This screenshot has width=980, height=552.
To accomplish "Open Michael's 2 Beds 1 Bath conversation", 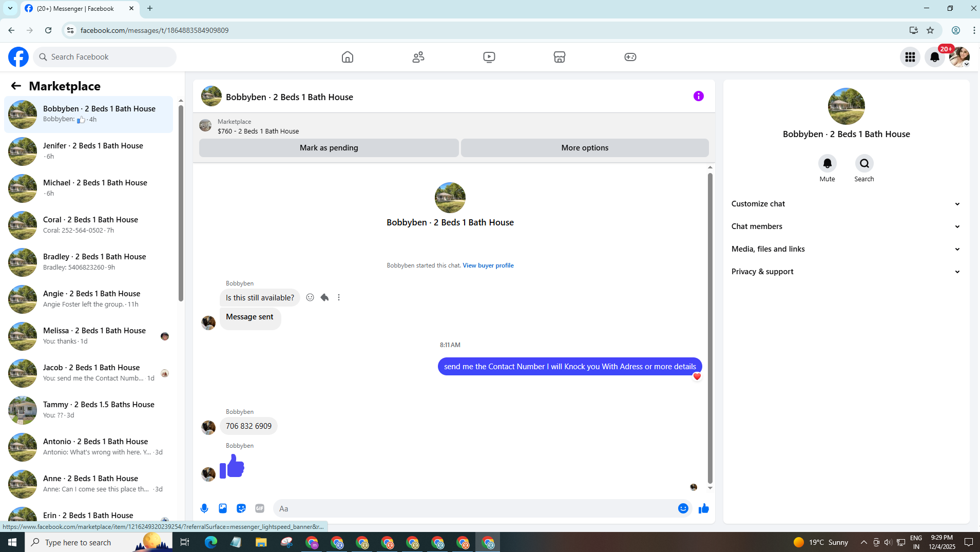I will [89, 188].
